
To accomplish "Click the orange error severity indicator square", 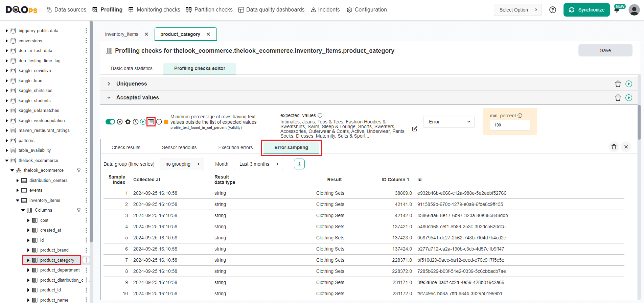I will [166, 122].
